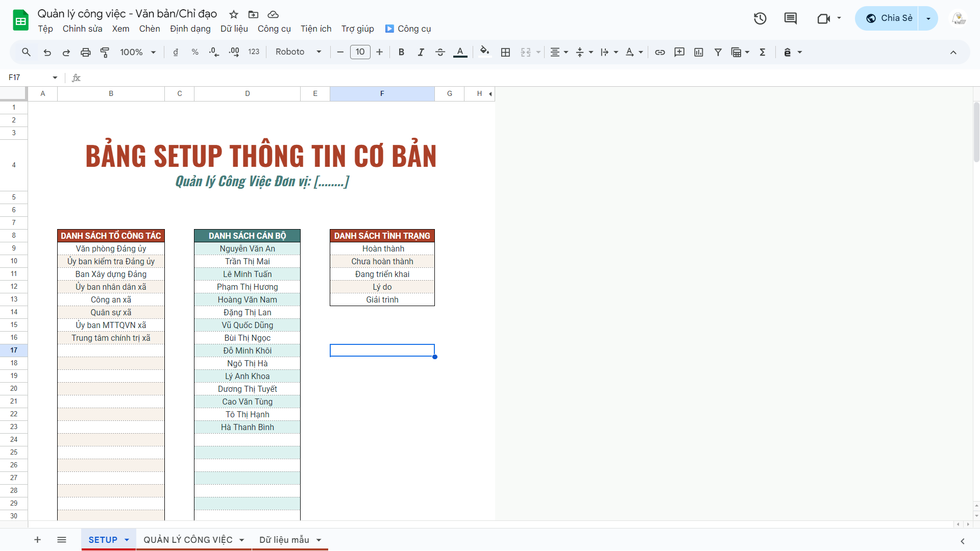The image size is (980, 551).
Task: Click the insert chart icon
Action: click(x=699, y=52)
